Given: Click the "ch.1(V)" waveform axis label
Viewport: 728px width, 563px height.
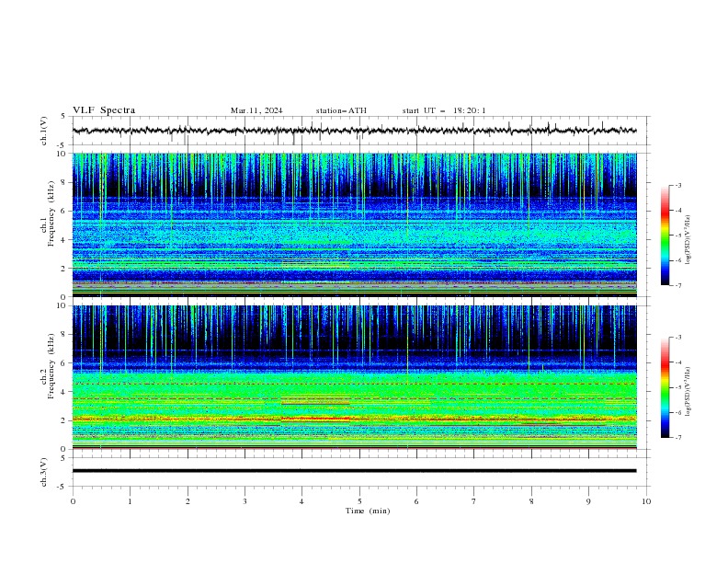Looking at the screenshot, I should coord(43,131).
